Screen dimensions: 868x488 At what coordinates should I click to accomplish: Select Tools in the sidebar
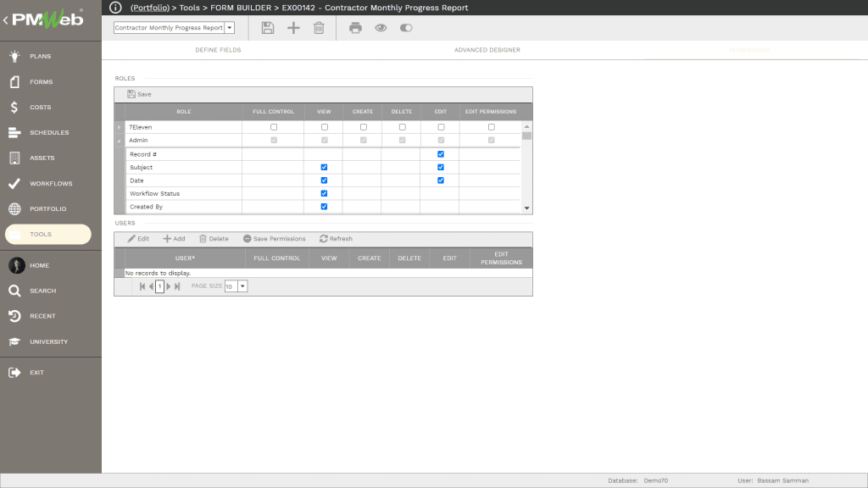(x=48, y=234)
